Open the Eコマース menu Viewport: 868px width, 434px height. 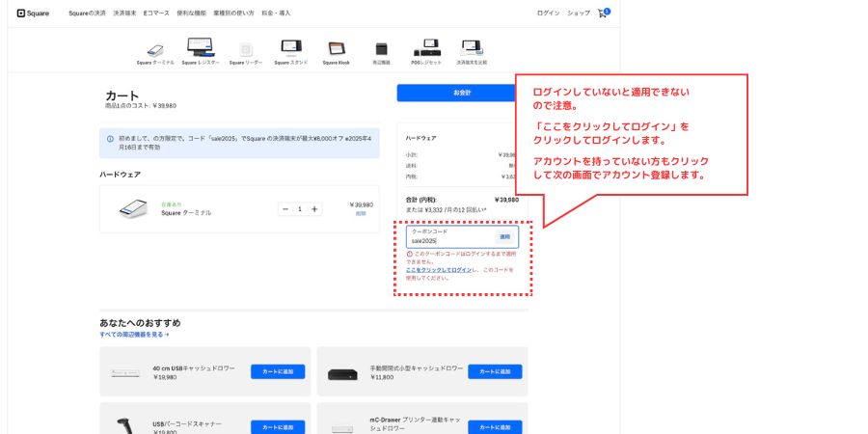point(156,13)
